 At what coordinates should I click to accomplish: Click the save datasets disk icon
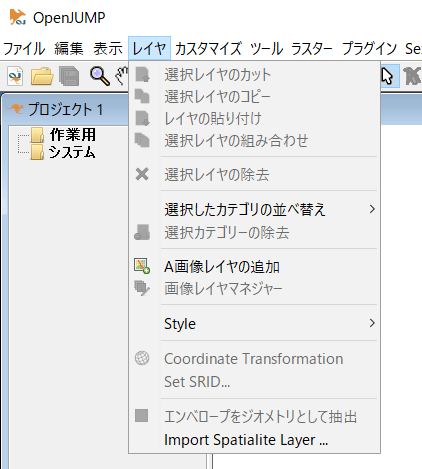[69, 76]
